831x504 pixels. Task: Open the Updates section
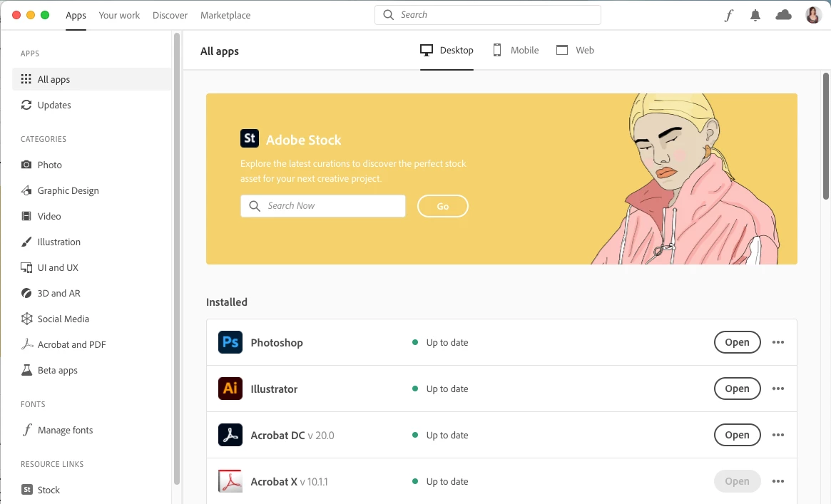[x=46, y=105]
